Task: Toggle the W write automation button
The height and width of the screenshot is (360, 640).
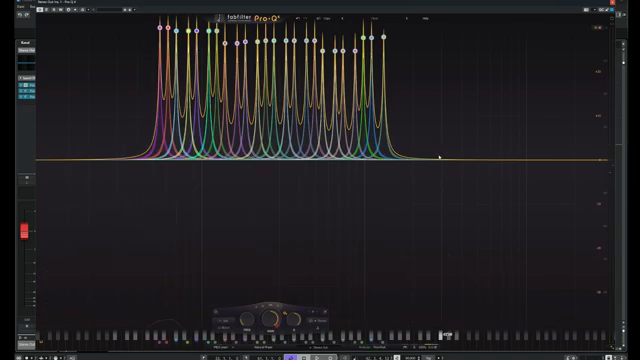Action: 60,10
